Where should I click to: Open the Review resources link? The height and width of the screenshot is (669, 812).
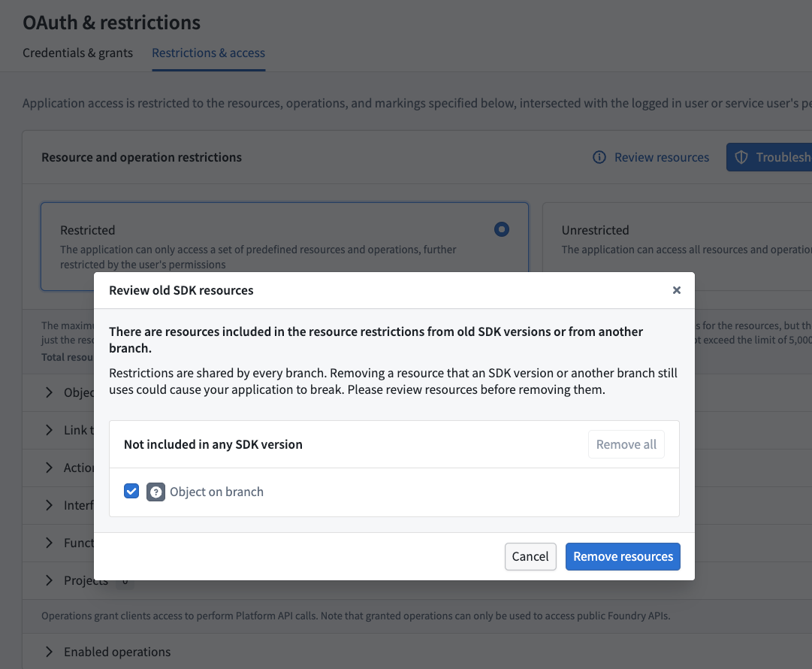point(661,157)
